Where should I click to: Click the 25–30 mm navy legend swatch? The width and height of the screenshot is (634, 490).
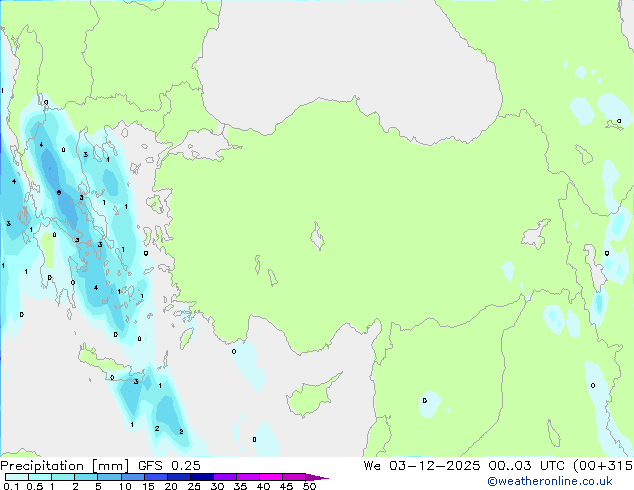[x=201, y=477]
